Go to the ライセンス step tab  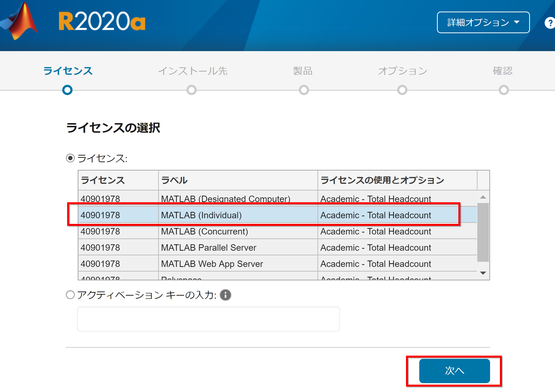pyautogui.click(x=68, y=71)
